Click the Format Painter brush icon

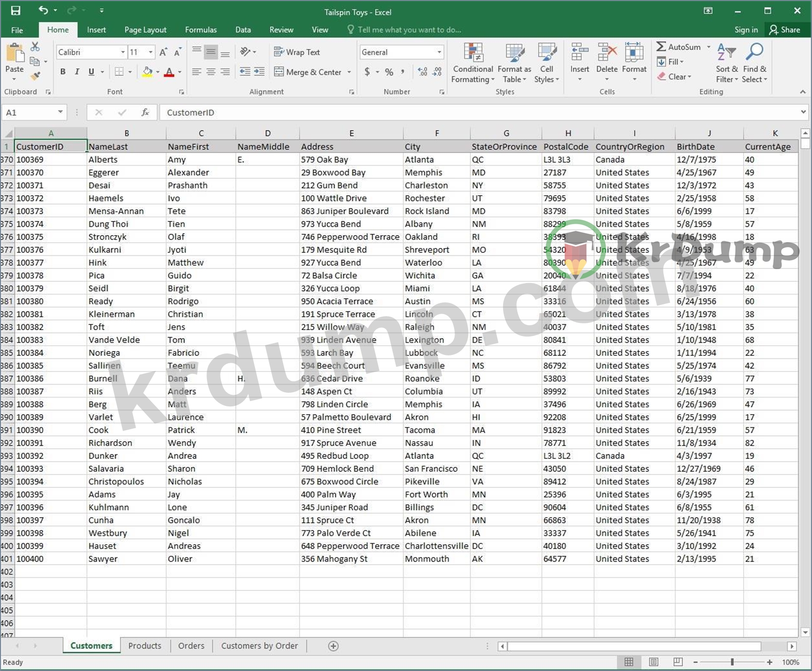pos(35,76)
